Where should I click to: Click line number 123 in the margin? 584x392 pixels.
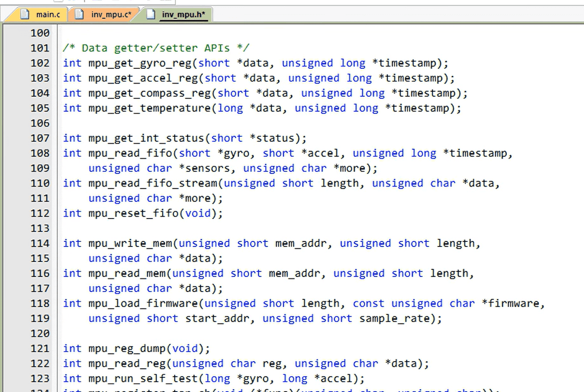point(40,379)
